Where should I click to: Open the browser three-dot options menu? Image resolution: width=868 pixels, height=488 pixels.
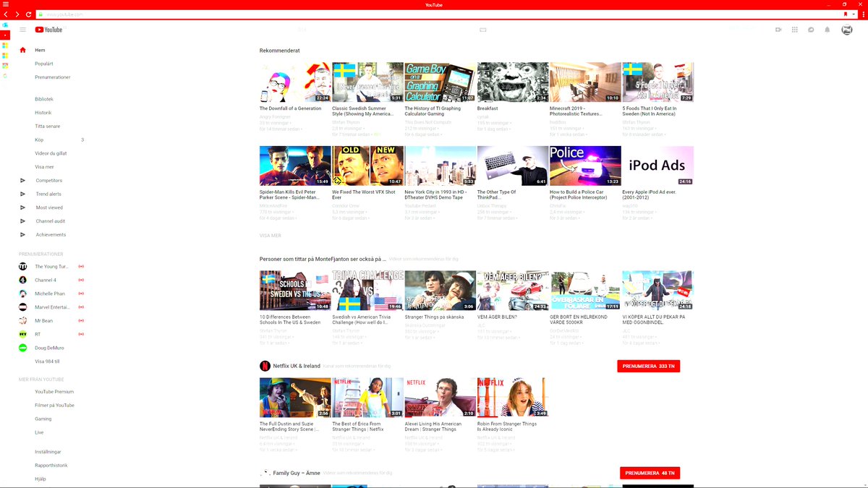[x=862, y=14]
